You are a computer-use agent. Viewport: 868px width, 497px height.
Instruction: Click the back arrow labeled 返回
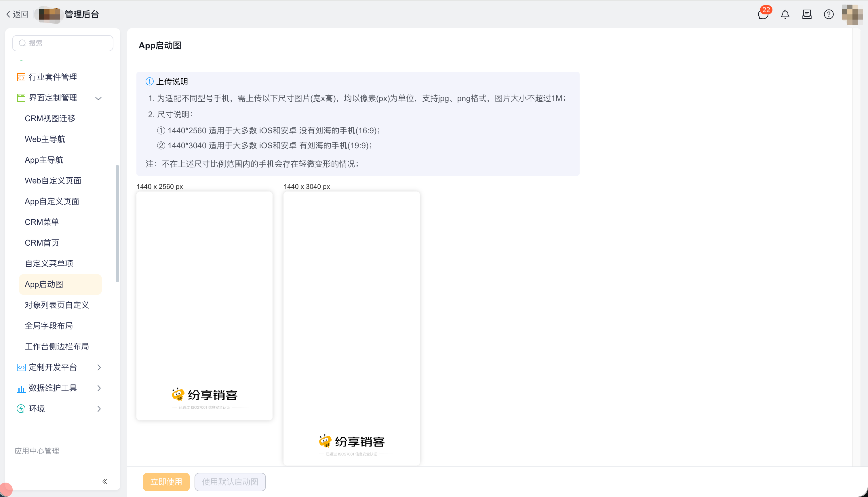tap(17, 14)
